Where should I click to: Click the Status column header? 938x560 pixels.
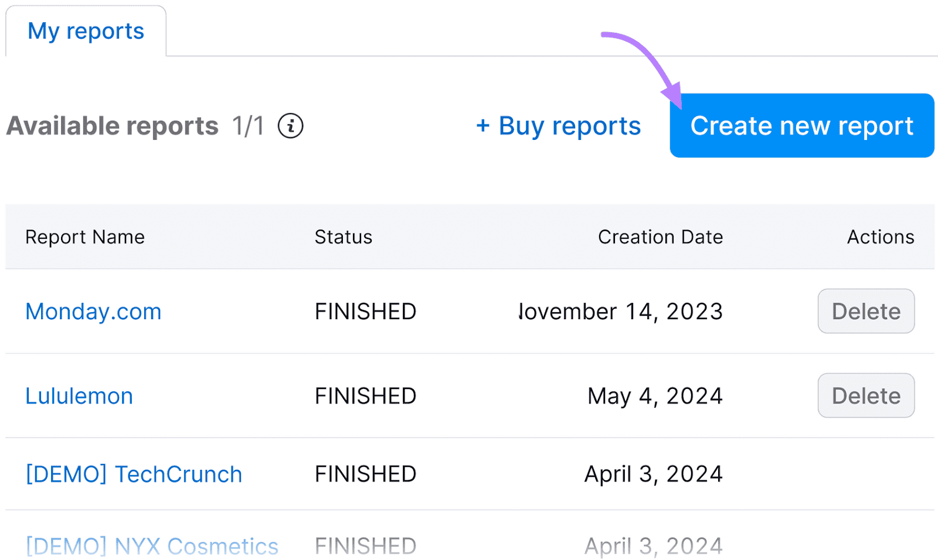pos(343,237)
